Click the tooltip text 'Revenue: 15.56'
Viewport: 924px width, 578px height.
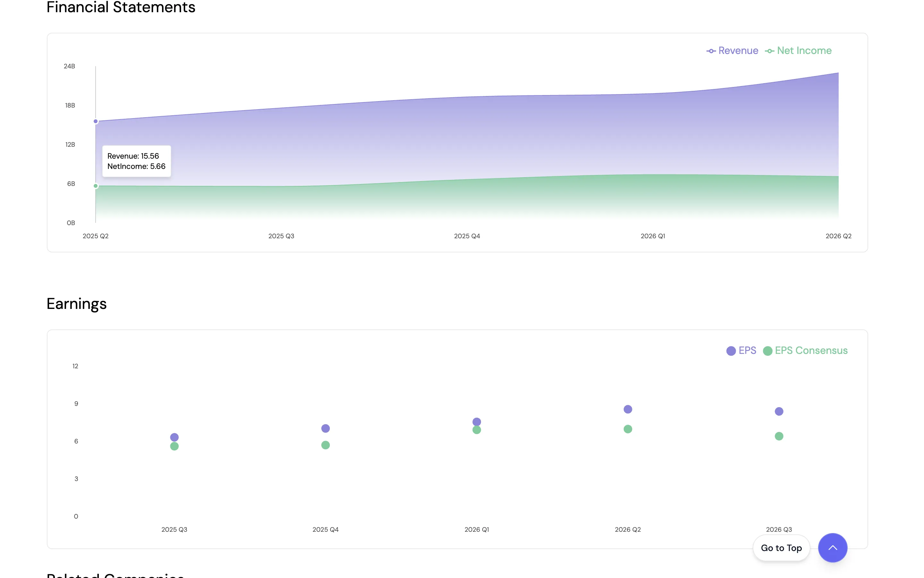point(133,156)
